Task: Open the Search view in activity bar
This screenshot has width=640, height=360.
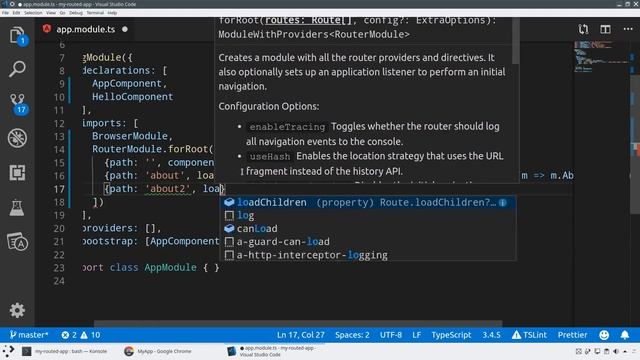Action: coord(17,69)
